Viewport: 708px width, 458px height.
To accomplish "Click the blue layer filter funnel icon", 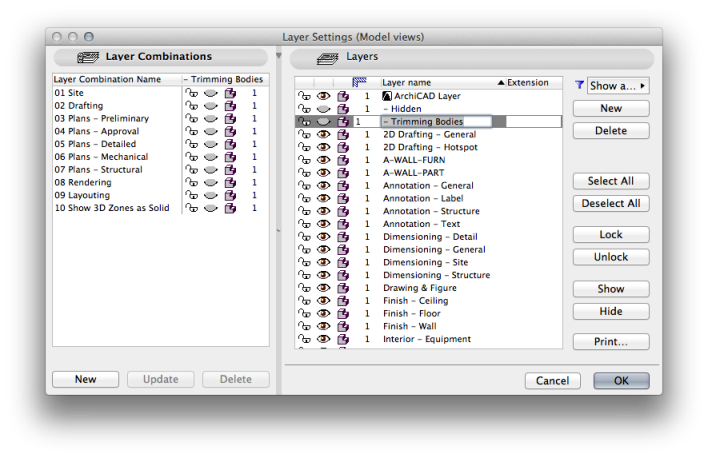I will (x=579, y=85).
